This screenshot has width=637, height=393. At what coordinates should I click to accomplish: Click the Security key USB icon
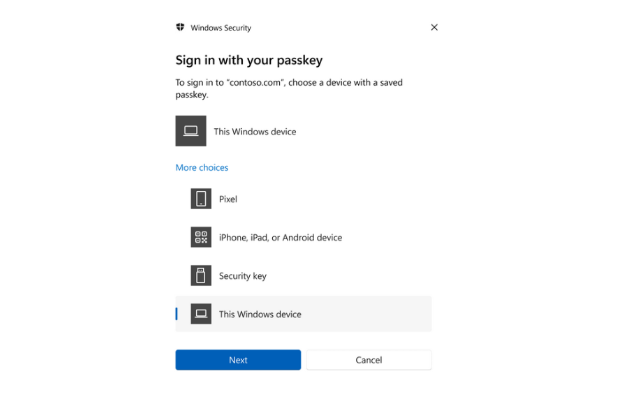pyautogui.click(x=201, y=276)
